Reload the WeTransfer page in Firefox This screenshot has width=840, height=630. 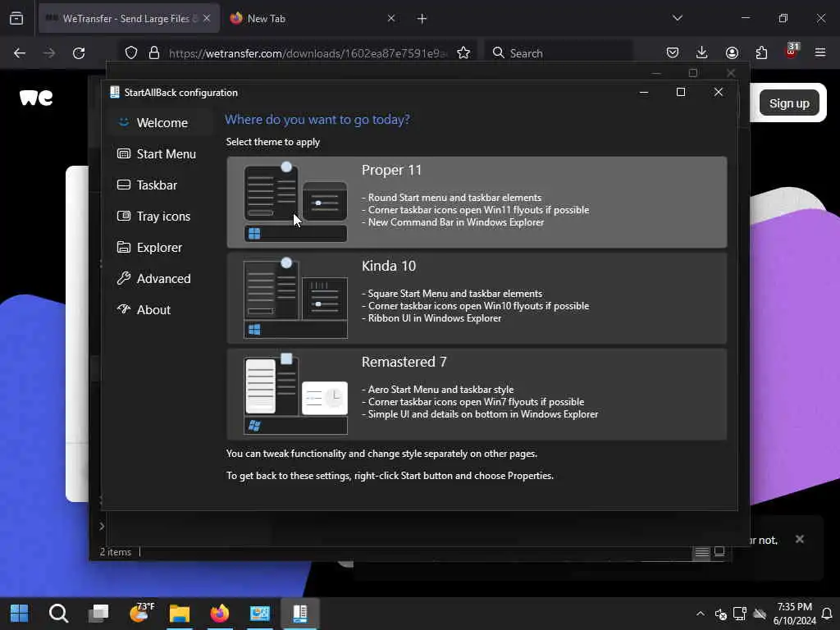point(79,53)
